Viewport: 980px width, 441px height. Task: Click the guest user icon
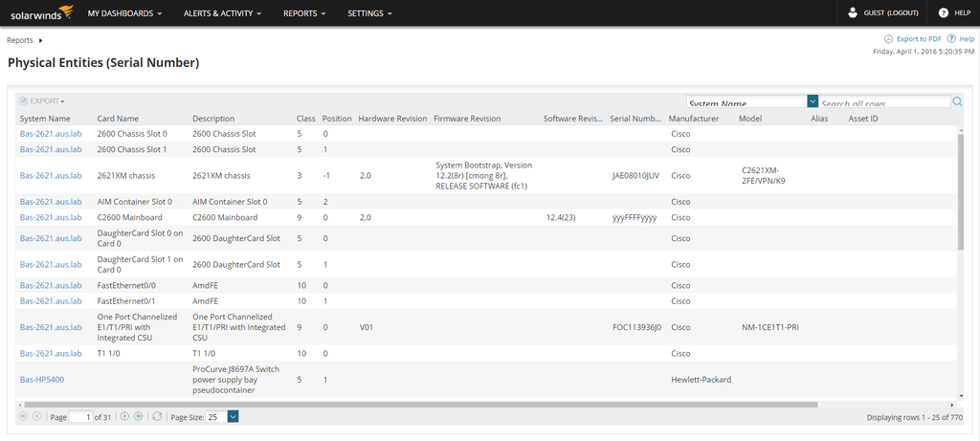(853, 12)
